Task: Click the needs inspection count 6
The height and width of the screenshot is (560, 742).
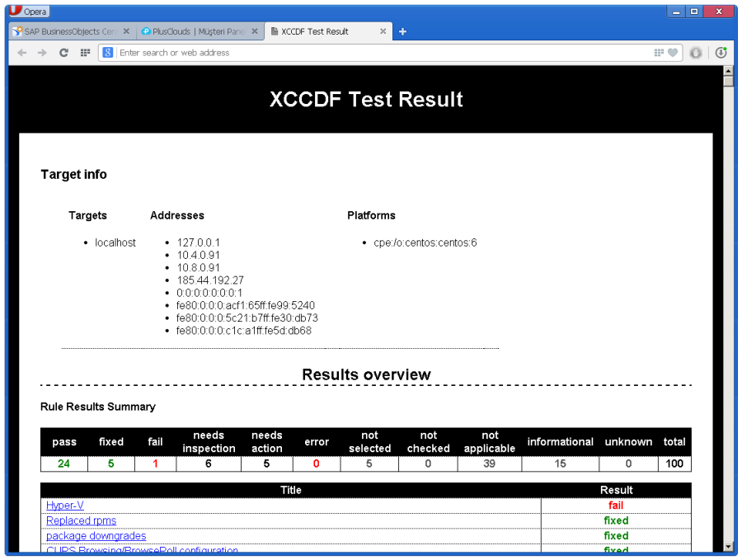Action: tap(209, 464)
